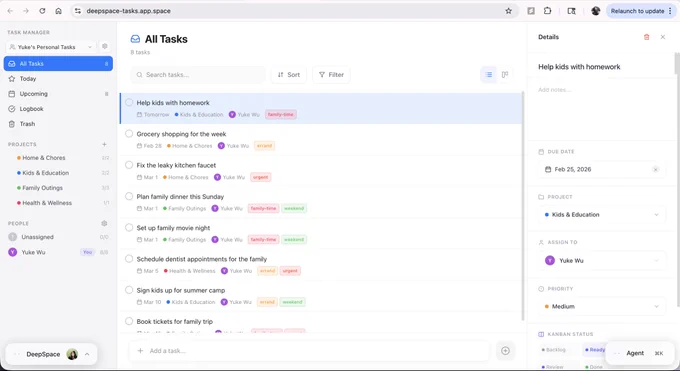Click the browser back arrow
680x371 pixels.
click(10, 11)
